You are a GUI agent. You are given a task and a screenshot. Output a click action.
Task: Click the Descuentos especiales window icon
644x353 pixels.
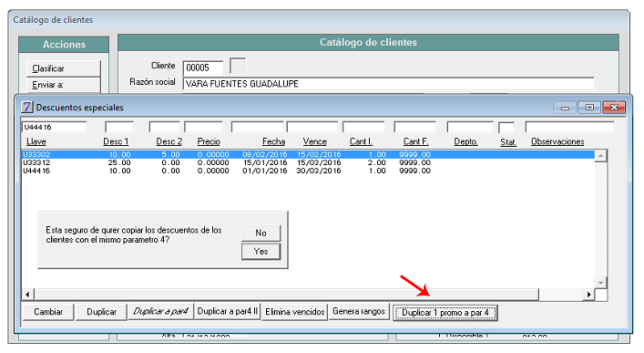(27, 107)
